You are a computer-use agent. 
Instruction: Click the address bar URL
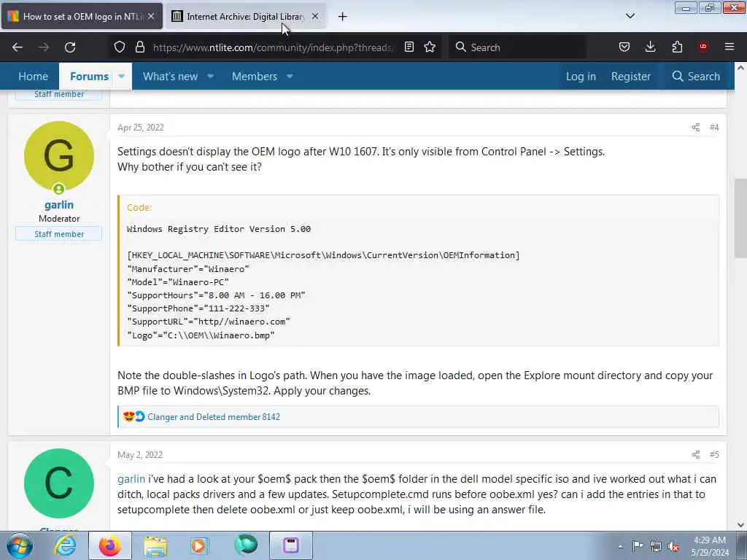(274, 47)
